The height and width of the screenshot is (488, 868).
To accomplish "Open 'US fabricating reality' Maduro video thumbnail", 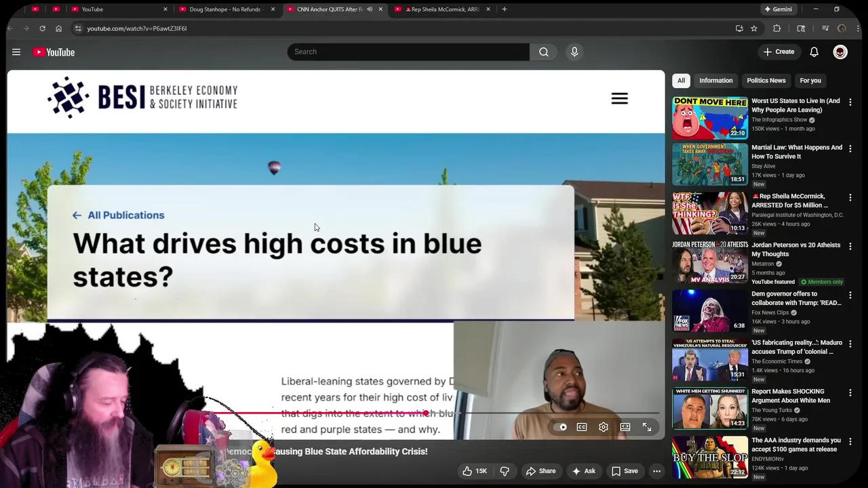I will click(x=710, y=359).
